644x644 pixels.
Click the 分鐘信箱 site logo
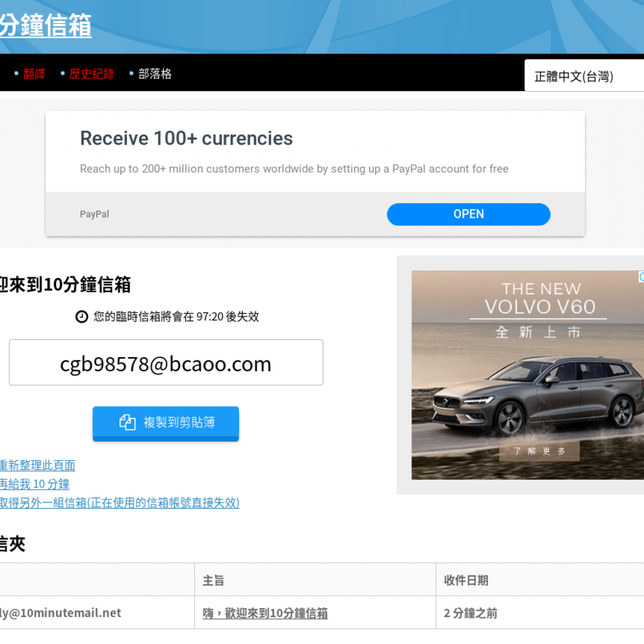pyautogui.click(x=45, y=25)
